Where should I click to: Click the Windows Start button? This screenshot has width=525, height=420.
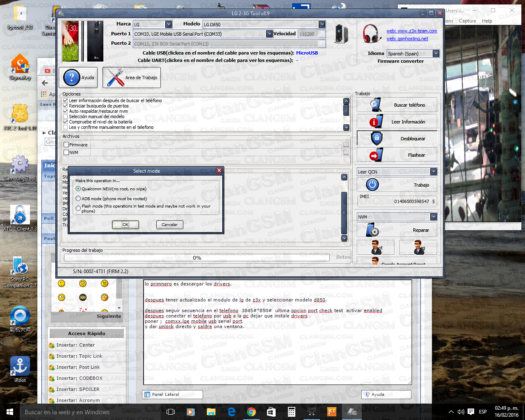click(10, 412)
